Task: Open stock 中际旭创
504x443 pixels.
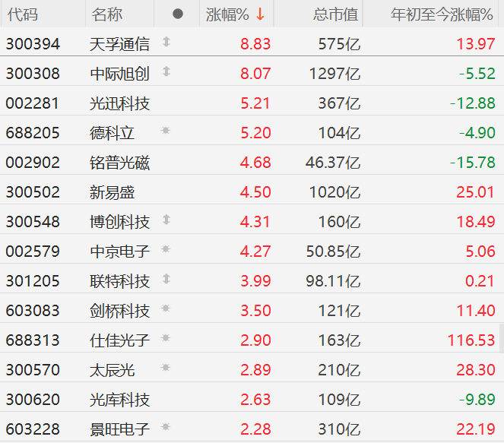Action: (x=119, y=74)
